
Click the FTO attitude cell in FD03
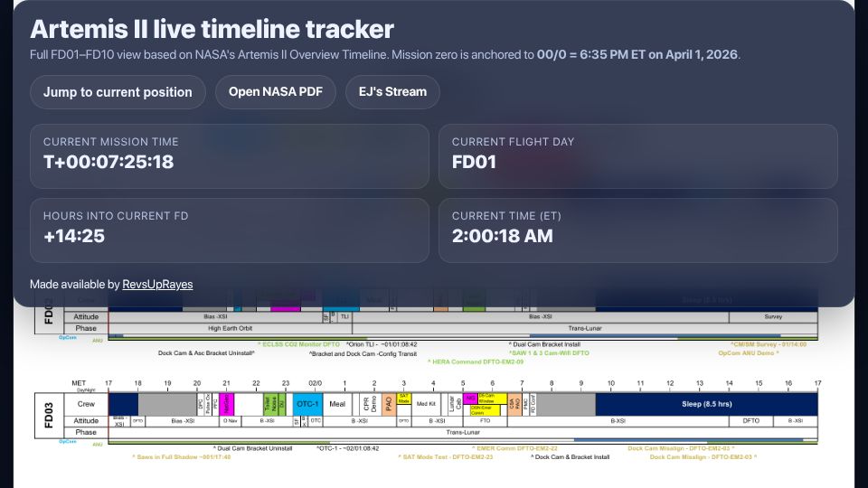tap(485, 421)
